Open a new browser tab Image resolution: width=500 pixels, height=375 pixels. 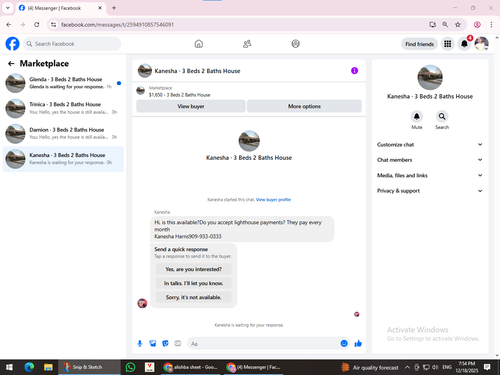pos(114,8)
